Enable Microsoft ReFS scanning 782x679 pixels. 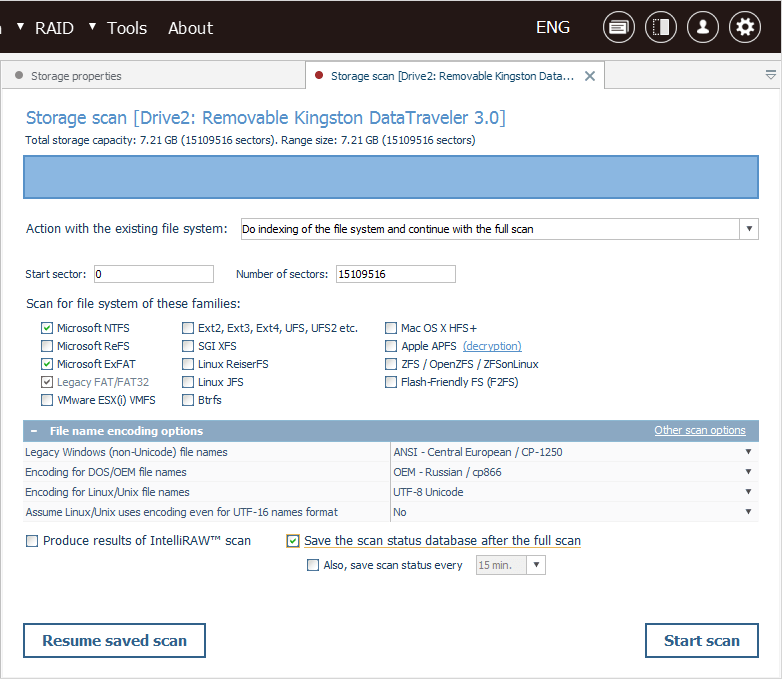click(47, 346)
